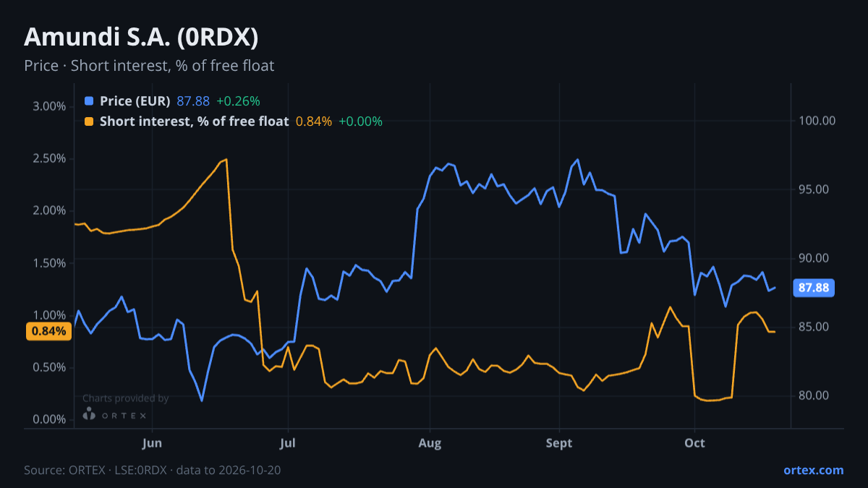Open the ortex.com link
This screenshot has width=868, height=488.
click(813, 470)
